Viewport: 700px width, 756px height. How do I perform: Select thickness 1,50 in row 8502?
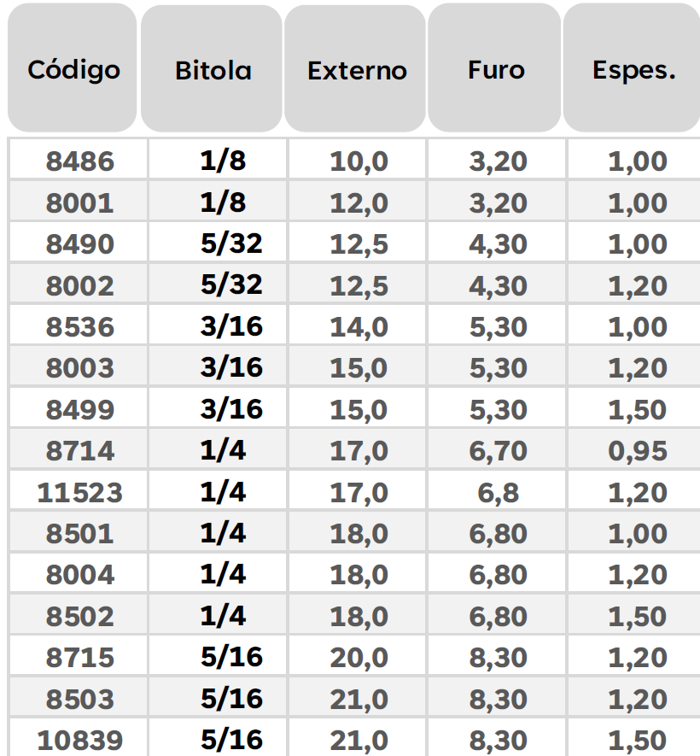[x=635, y=616]
